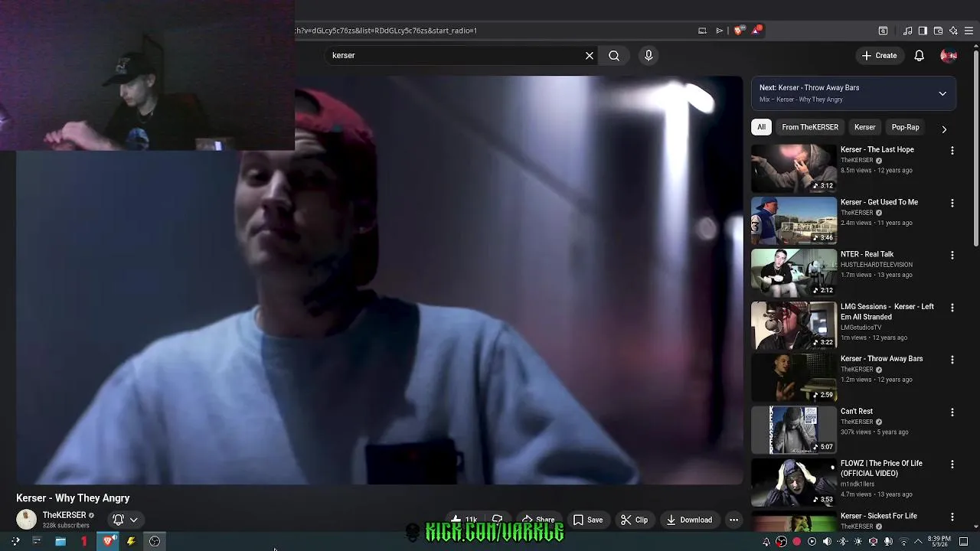The height and width of the screenshot is (551, 980).
Task: Open TheKERSER channel name link
Action: (64, 515)
